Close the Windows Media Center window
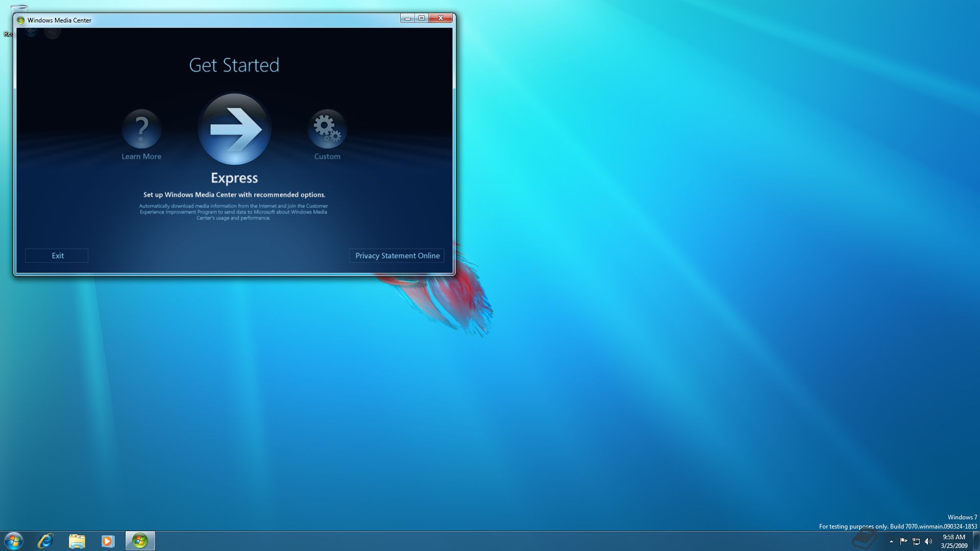This screenshot has height=551, width=980. pos(440,18)
